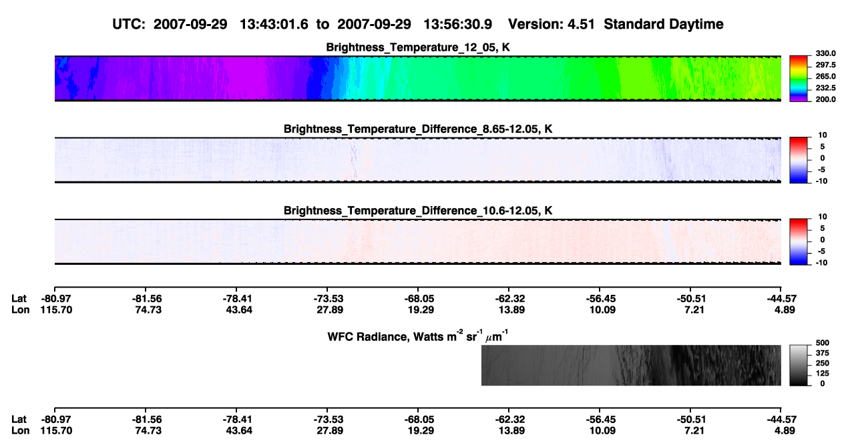
Task: Click latitude -56.45 on the axis below the WFC panel
Action: tap(600, 419)
